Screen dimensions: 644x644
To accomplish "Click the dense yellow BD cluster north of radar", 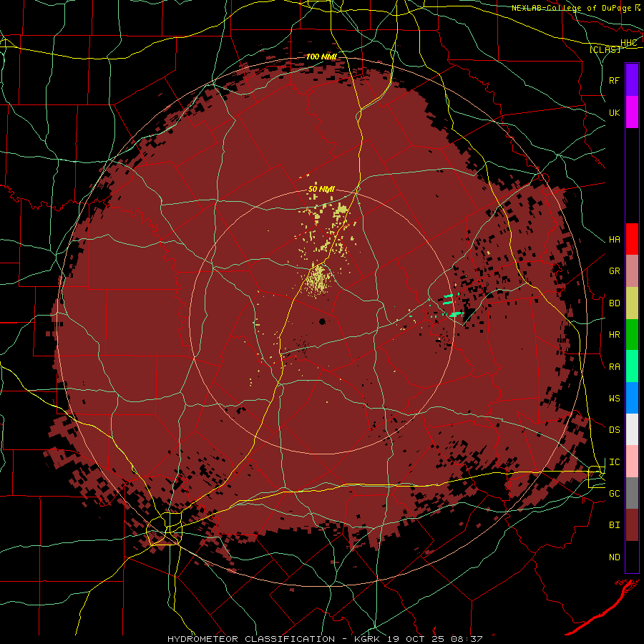I will (x=318, y=280).
